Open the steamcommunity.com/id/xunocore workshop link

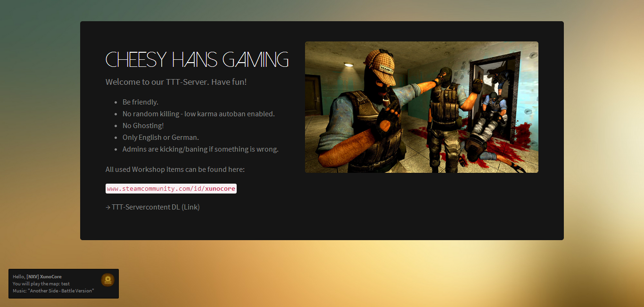coord(171,188)
